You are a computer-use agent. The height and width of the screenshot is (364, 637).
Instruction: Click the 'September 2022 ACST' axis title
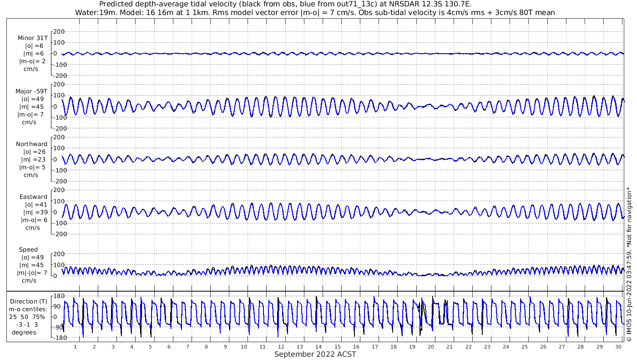(315, 354)
